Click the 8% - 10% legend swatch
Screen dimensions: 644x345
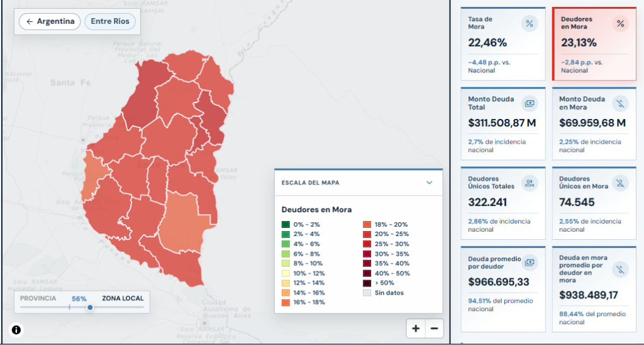coord(286,263)
